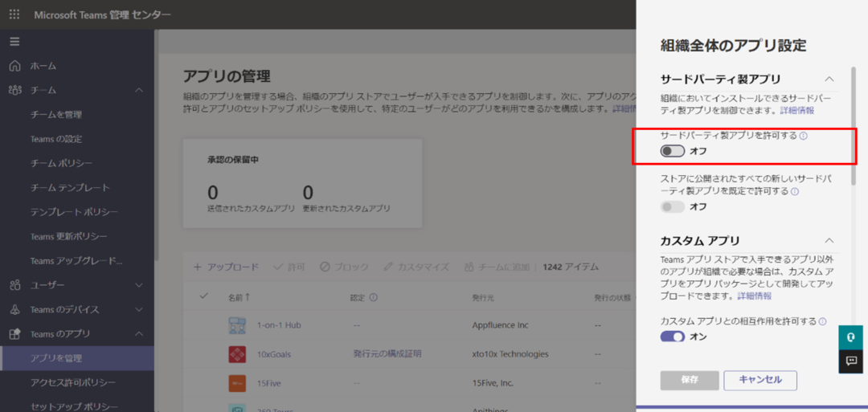Click the チーム people icon in sidebar
The image size is (868, 412).
(15, 90)
